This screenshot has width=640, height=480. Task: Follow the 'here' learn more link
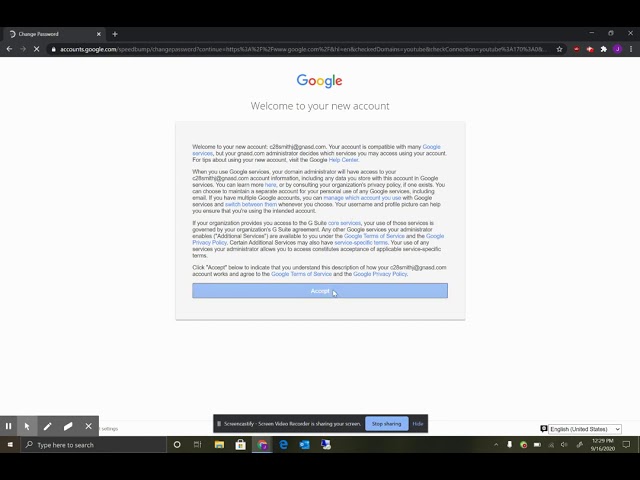click(x=270, y=185)
